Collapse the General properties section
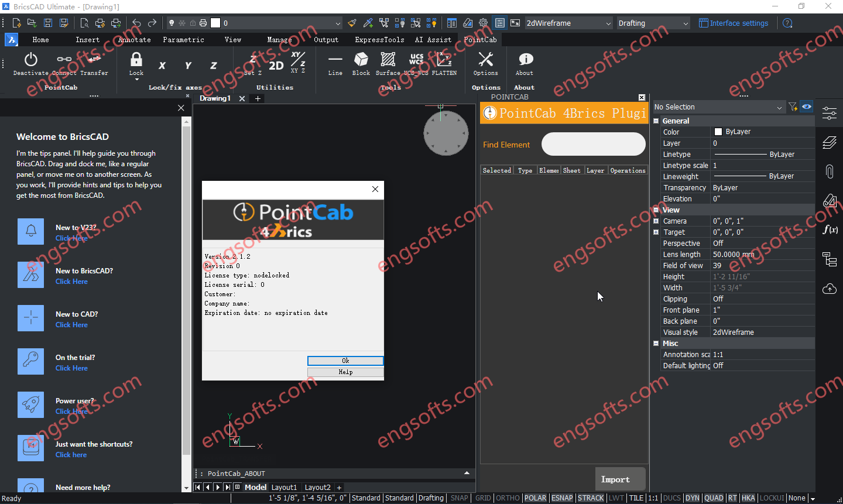 (x=656, y=121)
